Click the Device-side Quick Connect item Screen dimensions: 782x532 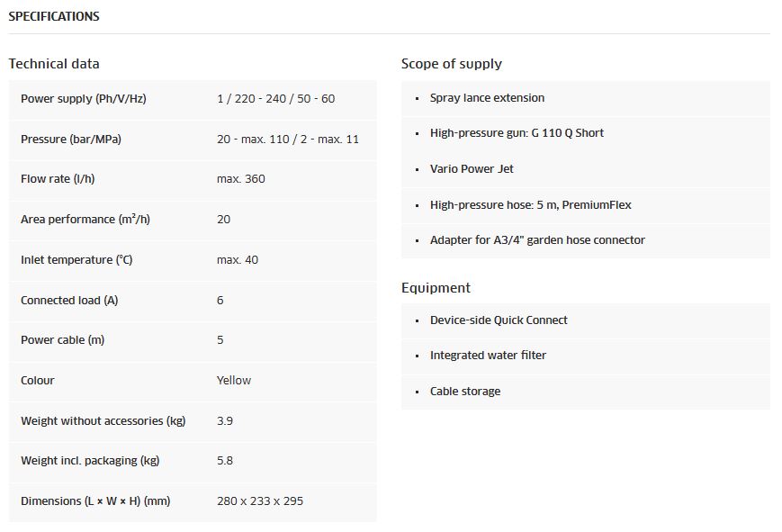click(499, 320)
